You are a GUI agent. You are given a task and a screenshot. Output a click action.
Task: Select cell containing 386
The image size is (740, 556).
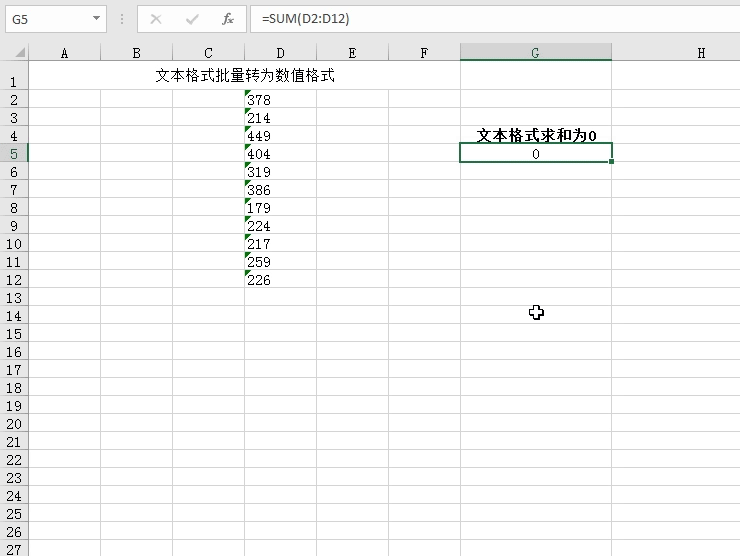tap(280, 189)
